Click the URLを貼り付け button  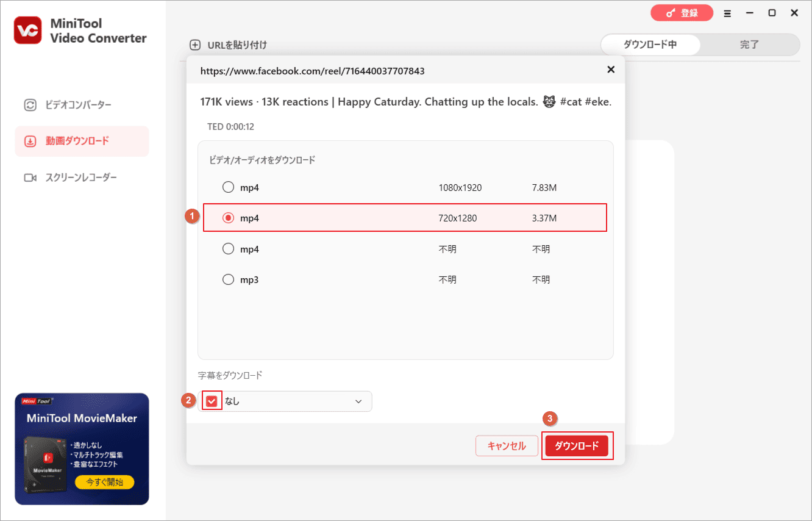(229, 45)
